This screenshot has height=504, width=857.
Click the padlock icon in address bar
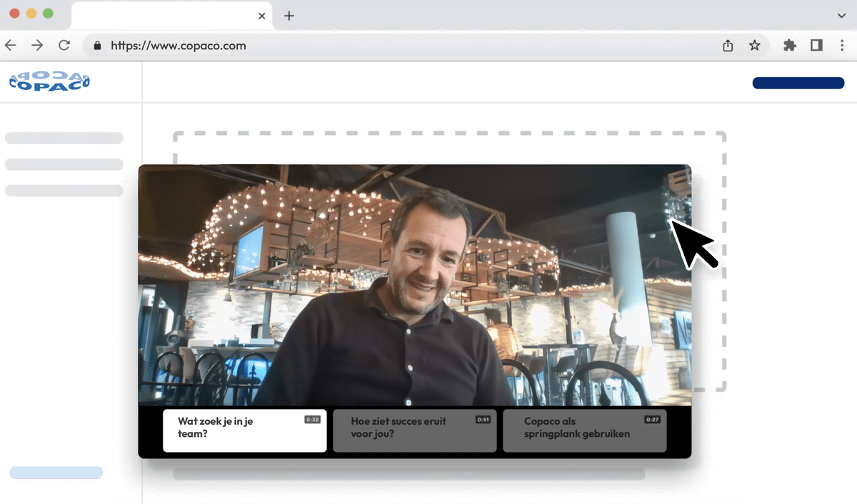tap(98, 46)
